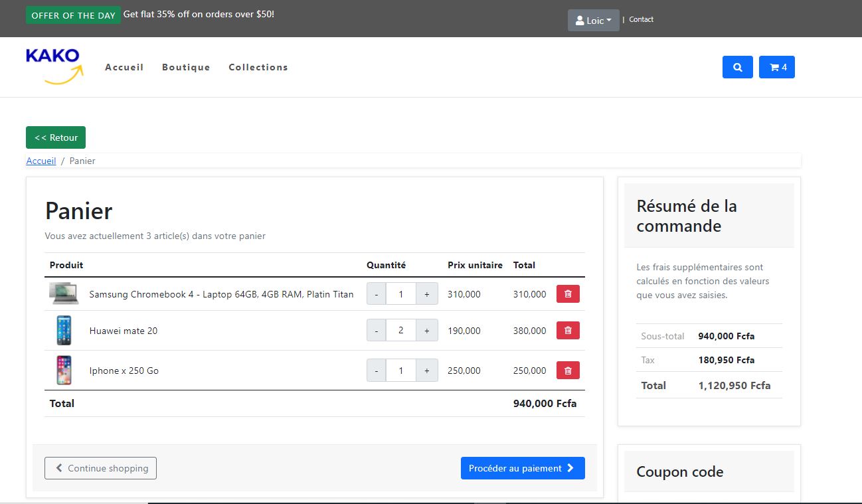Viewport: 862px width, 504px height.
Task: Open the shopping cart with 4 items
Action: [776, 67]
